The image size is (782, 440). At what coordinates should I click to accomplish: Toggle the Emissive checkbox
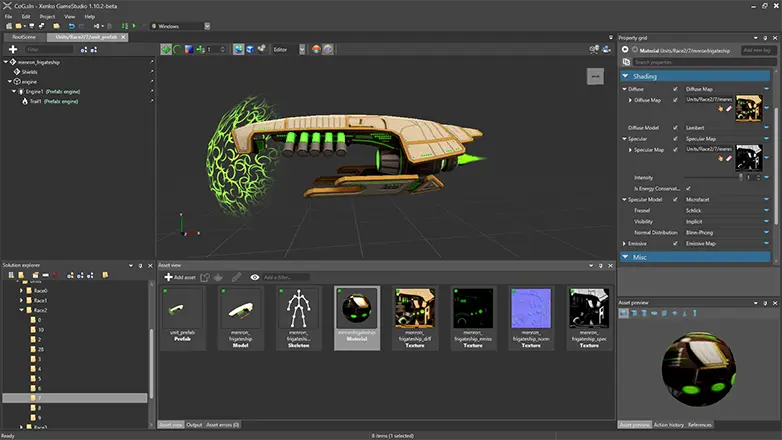pos(675,243)
